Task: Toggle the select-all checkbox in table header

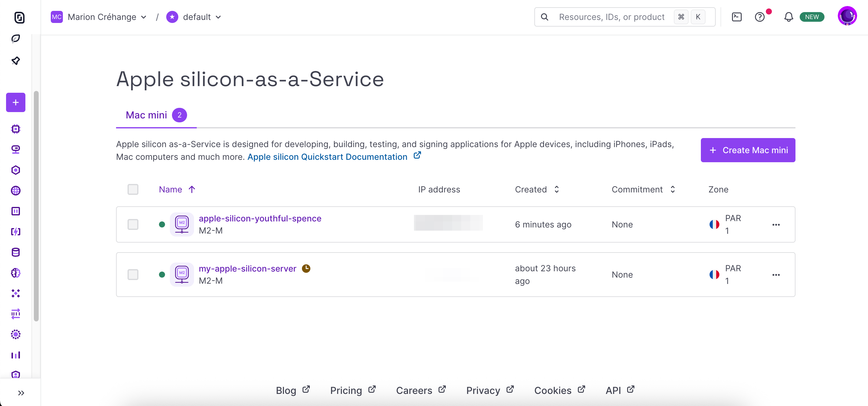Action: click(133, 189)
